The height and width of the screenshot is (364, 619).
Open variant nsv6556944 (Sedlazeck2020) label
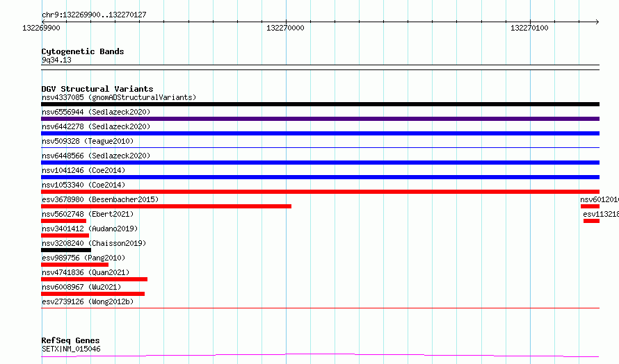coord(96,112)
